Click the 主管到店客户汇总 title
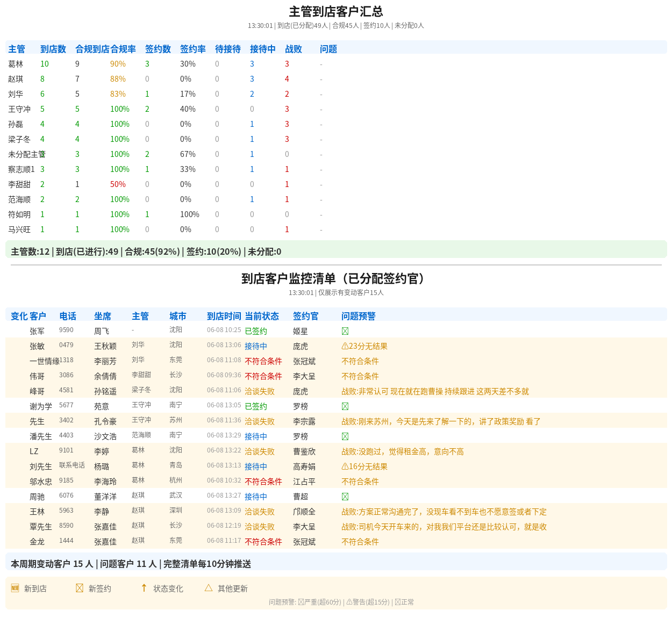The height and width of the screenshot is (632, 672). tap(336, 11)
